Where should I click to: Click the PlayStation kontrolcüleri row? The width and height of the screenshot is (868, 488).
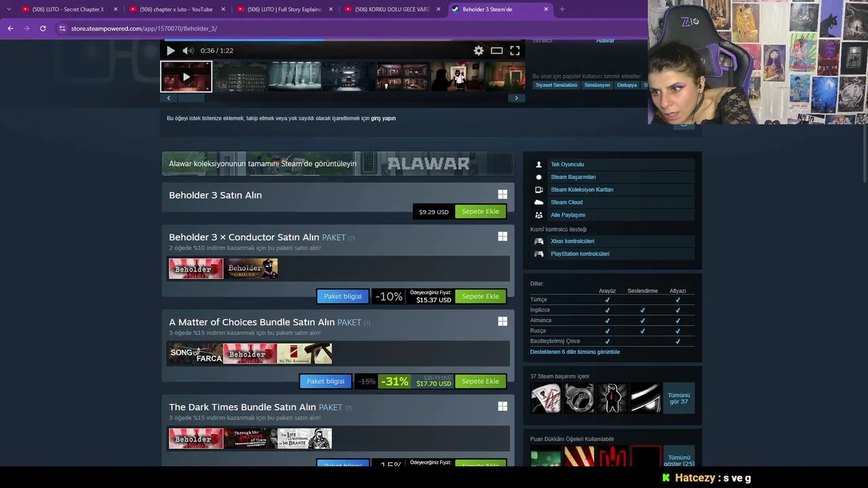coord(612,254)
